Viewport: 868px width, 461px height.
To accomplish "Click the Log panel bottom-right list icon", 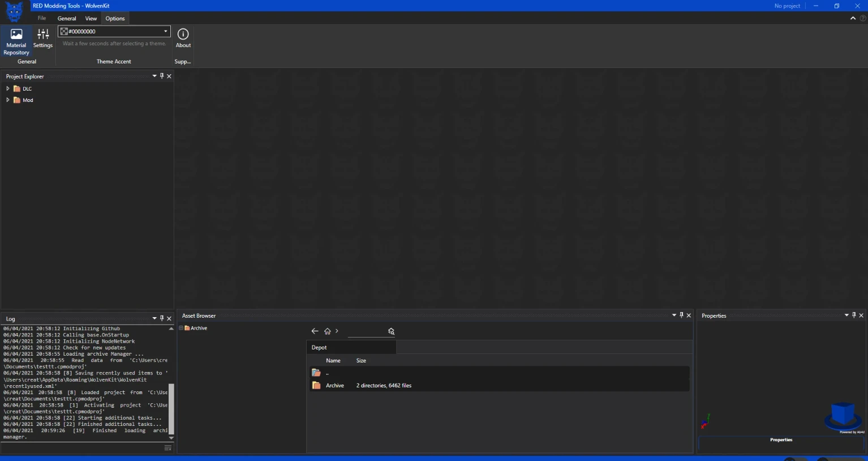I will point(167,448).
